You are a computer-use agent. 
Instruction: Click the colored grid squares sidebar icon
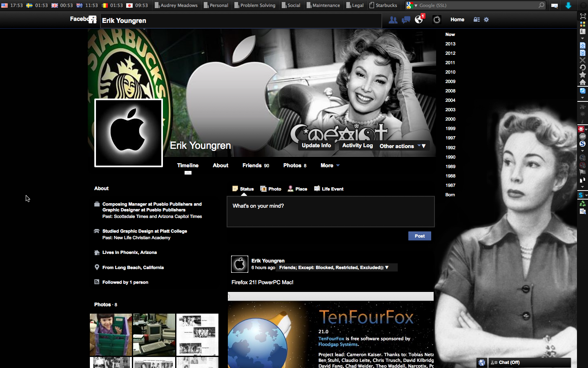pyautogui.click(x=583, y=24)
